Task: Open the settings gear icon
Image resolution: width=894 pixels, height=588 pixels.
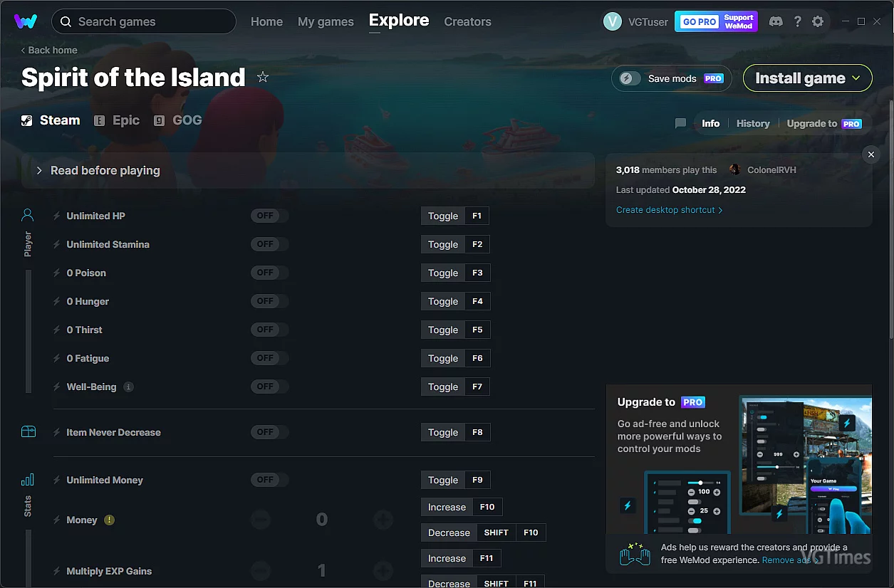Action: [818, 21]
